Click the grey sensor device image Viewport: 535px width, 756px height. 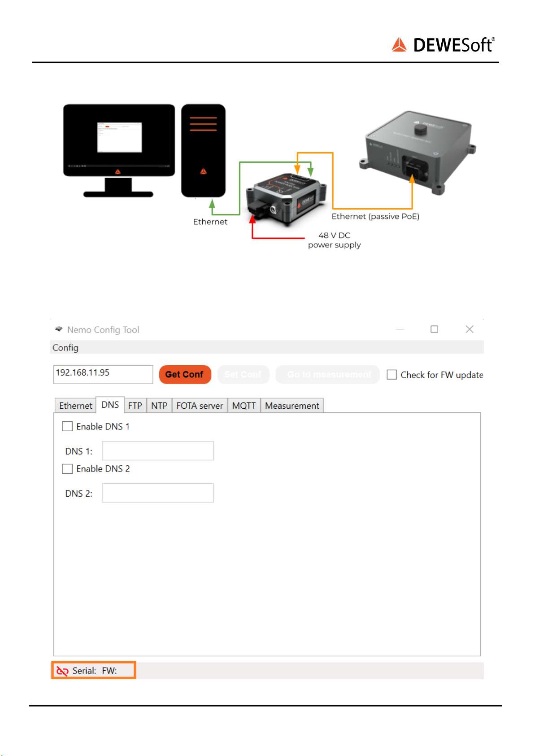click(417, 152)
